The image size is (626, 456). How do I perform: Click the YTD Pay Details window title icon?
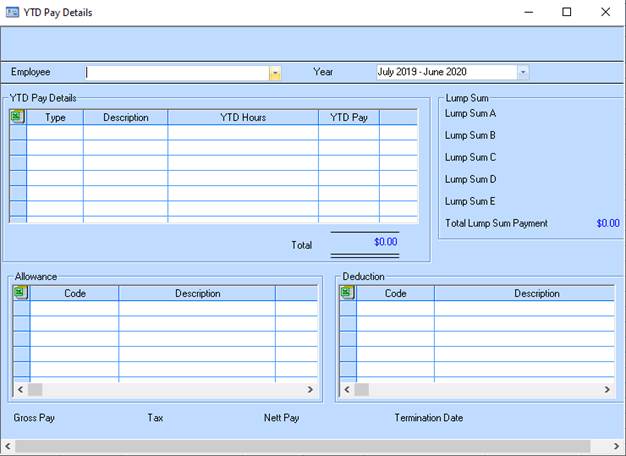coord(12,12)
